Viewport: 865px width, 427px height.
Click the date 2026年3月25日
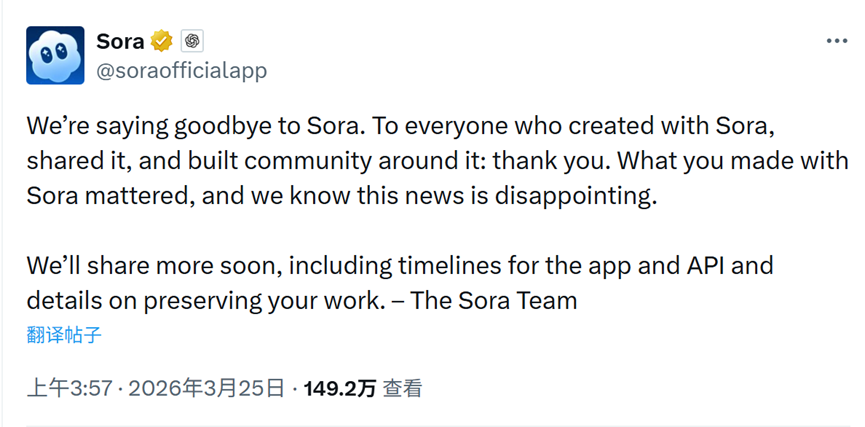pyautogui.click(x=207, y=388)
